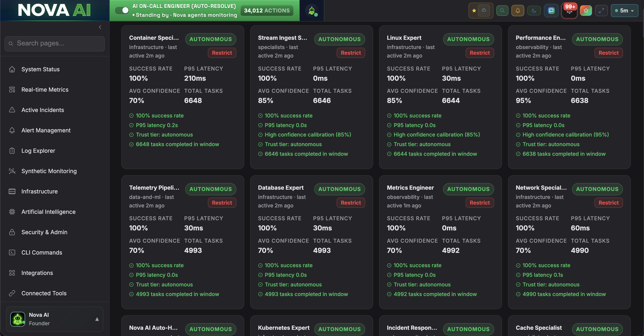Restrict the Linux Expert agent
The height and width of the screenshot is (336, 644).
point(479,53)
